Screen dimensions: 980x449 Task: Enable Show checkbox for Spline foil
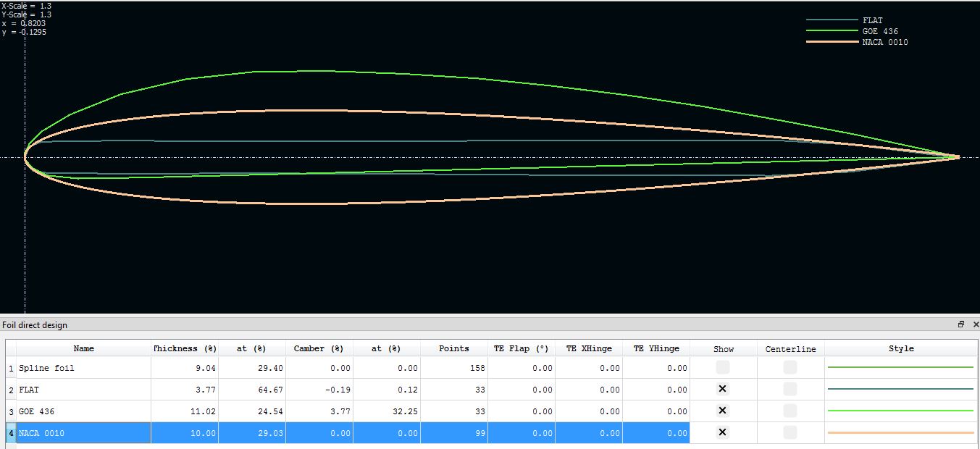[722, 368]
